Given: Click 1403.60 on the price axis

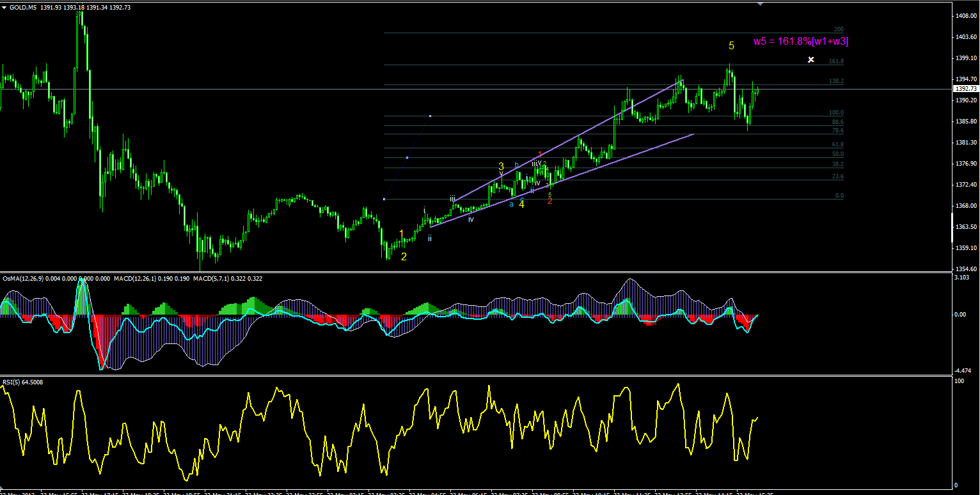Looking at the screenshot, I should click(x=966, y=37).
